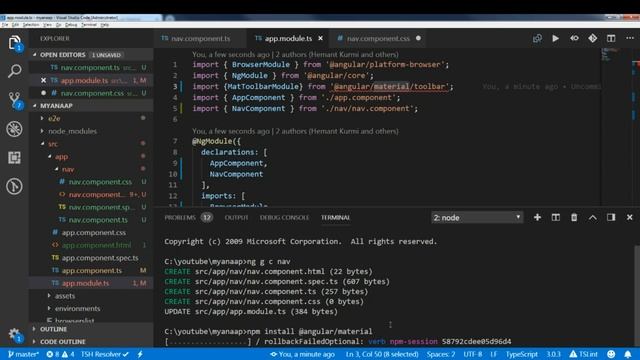Split the editor to the right
This screenshot has height=360, width=640.
tap(611, 38)
